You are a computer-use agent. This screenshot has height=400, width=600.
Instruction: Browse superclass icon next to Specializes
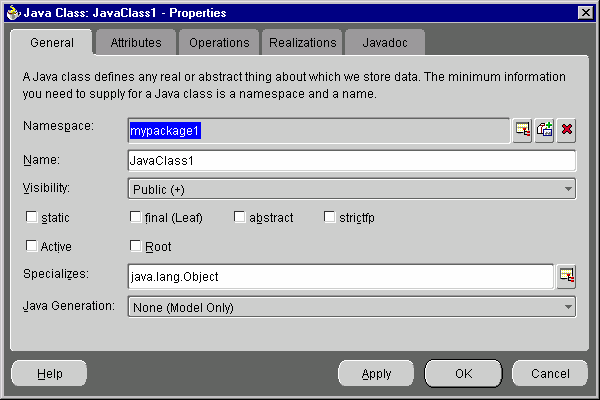click(566, 276)
